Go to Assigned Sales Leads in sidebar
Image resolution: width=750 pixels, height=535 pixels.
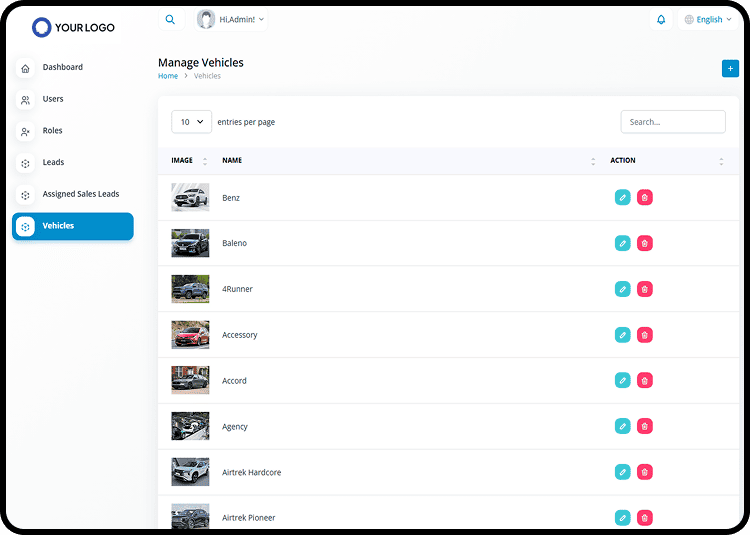[x=80, y=194]
